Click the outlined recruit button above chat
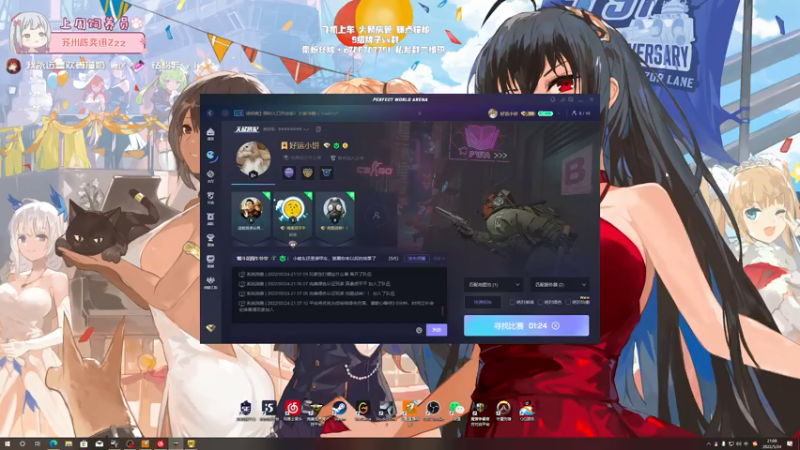Viewport: 800px width, 450px height. 417,259
